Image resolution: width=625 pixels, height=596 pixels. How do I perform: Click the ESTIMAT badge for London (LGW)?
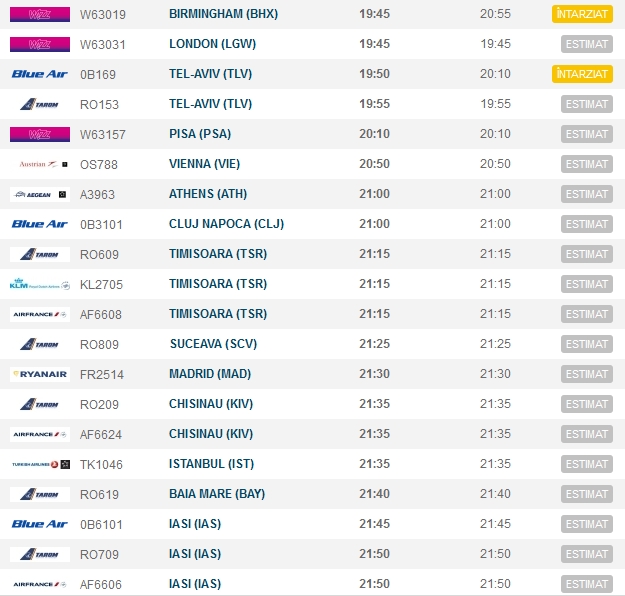(586, 44)
